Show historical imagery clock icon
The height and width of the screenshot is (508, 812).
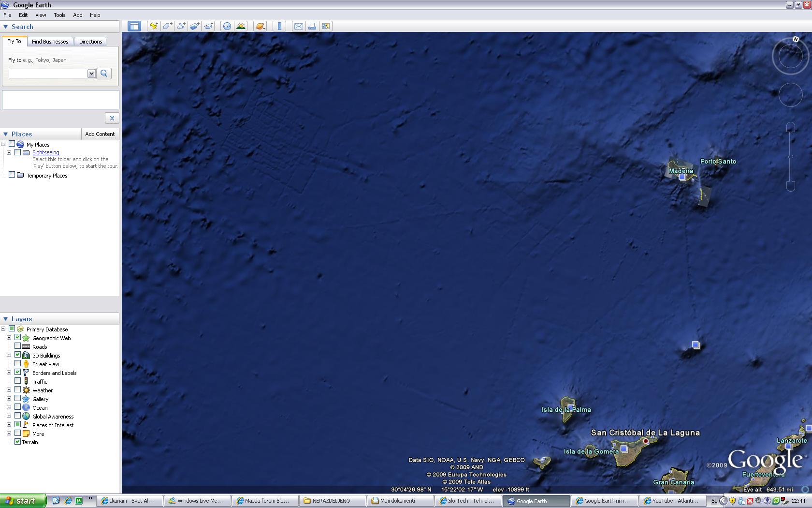tap(227, 26)
